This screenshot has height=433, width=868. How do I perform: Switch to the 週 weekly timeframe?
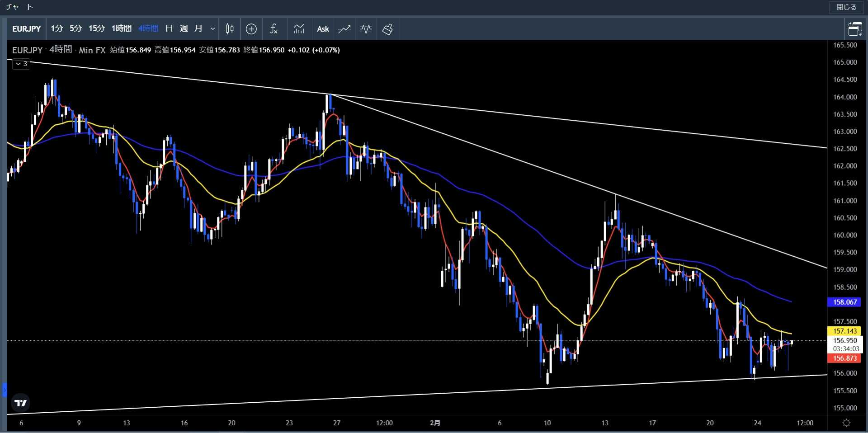click(x=184, y=28)
